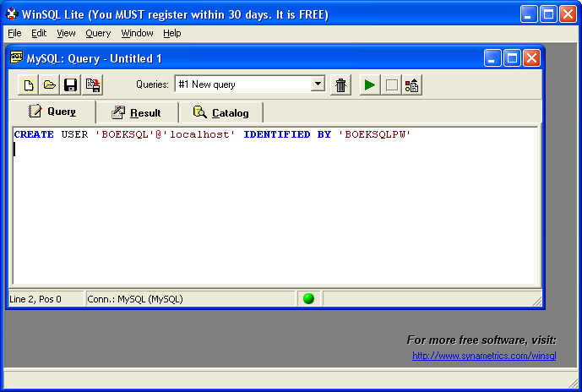Visit the synametrics.com/winsql link

click(484, 356)
